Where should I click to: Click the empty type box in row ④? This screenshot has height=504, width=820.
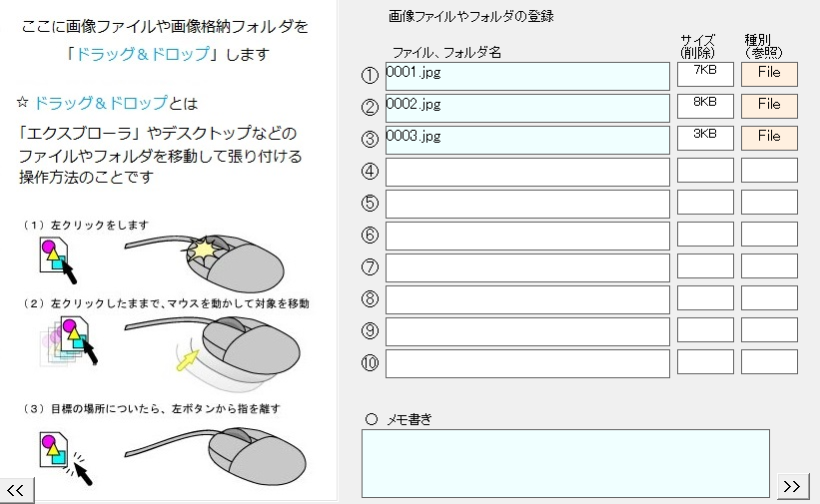[x=769, y=170]
